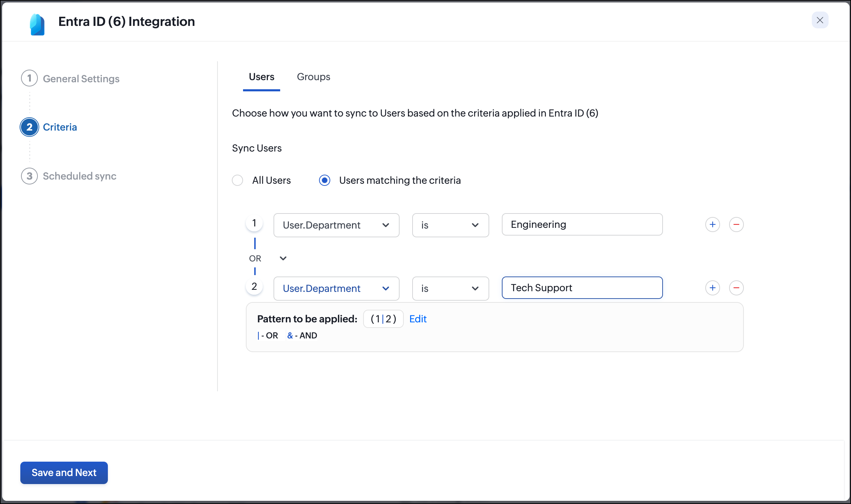The image size is (851, 504).
Task: Click step number 1 circle in sidebar
Action: click(29, 78)
